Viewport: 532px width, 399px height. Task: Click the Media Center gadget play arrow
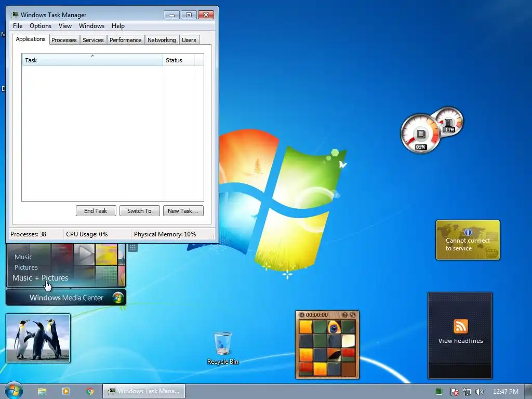tap(84, 253)
